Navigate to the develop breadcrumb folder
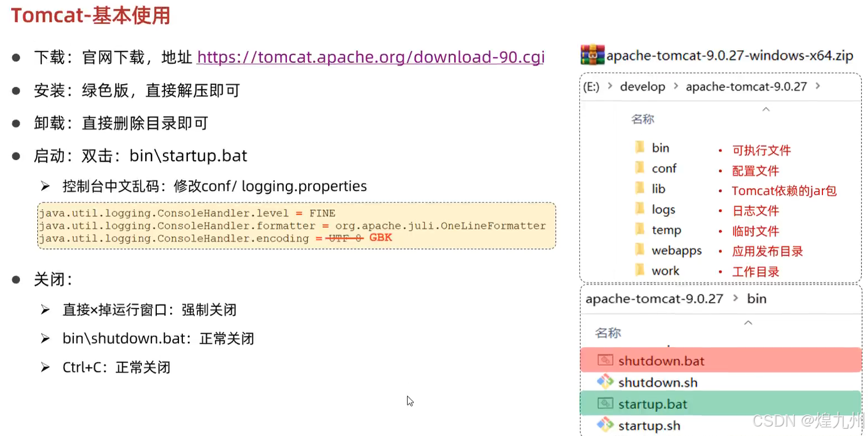The width and height of the screenshot is (868, 436). point(642,86)
